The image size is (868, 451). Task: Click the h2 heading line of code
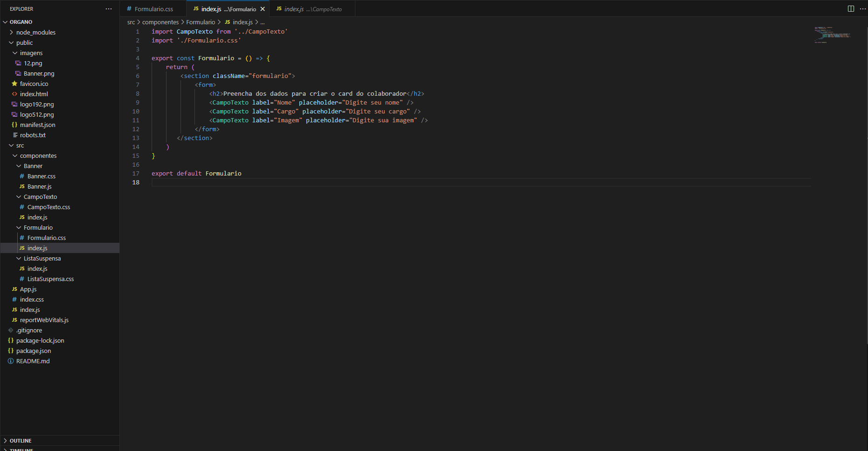[317, 93]
